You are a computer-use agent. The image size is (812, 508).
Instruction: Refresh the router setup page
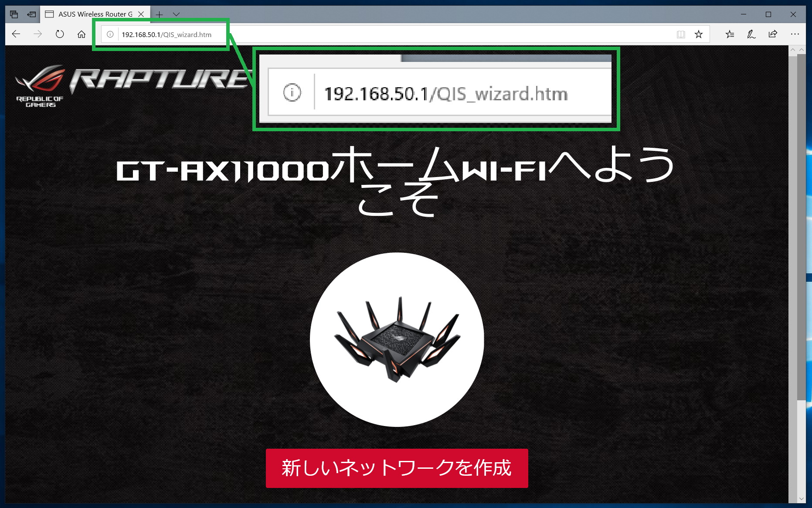(x=60, y=34)
